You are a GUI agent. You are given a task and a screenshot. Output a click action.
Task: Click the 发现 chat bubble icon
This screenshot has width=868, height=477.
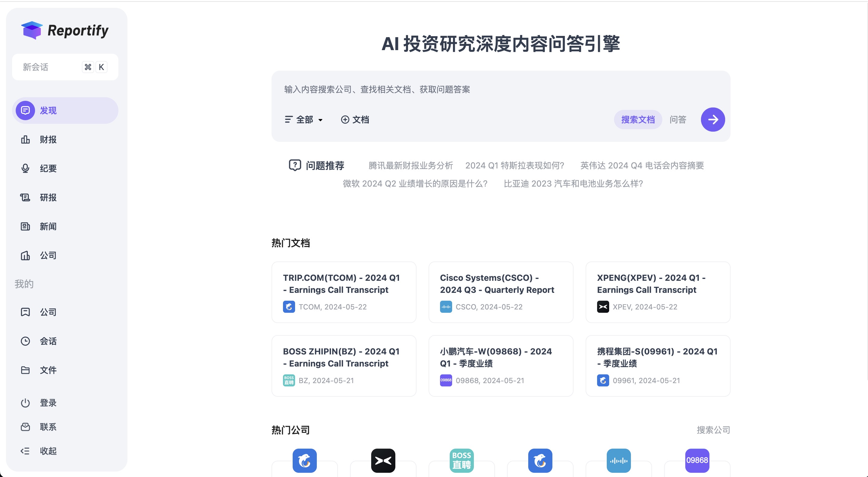point(25,110)
